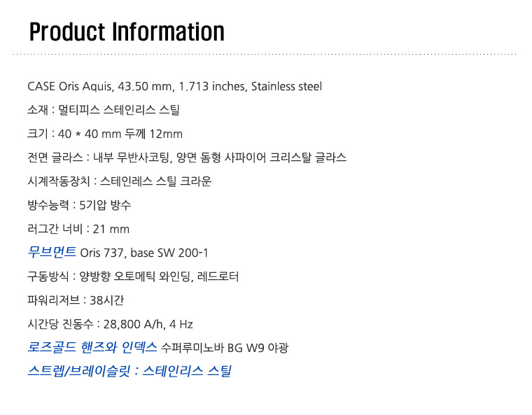Screen dimensions: 532x415
Task: Click the 시간당 진동수 28,800 A/h line
Action: click(110, 324)
